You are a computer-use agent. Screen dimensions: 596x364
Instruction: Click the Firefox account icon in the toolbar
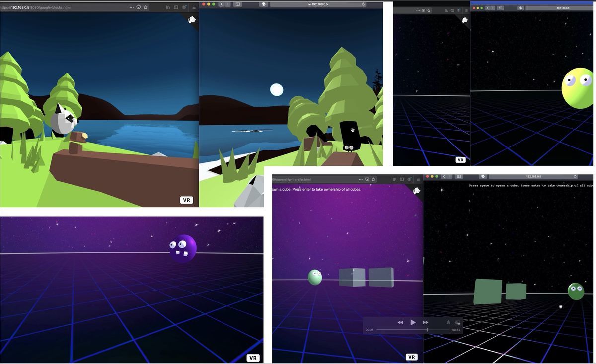tap(184, 7)
